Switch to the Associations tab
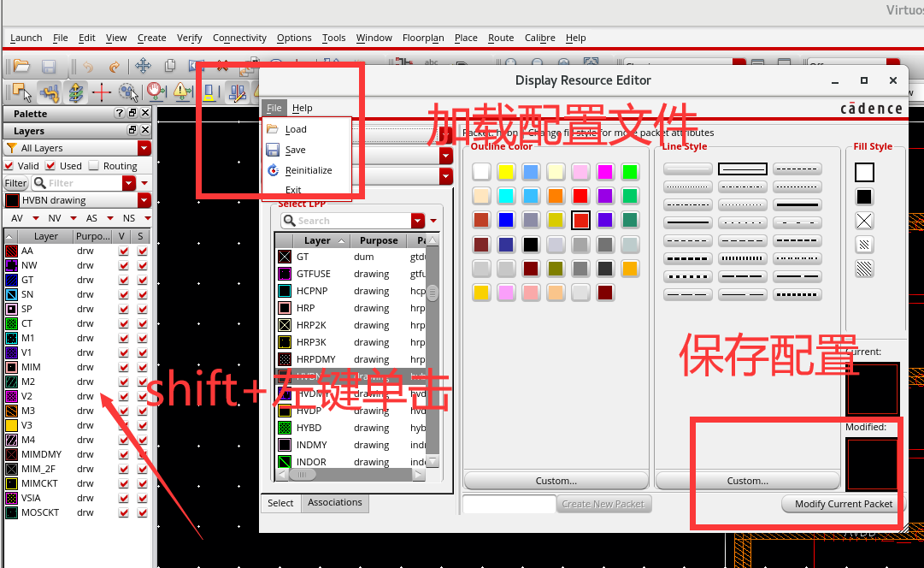The height and width of the screenshot is (568, 924). tap(335, 502)
